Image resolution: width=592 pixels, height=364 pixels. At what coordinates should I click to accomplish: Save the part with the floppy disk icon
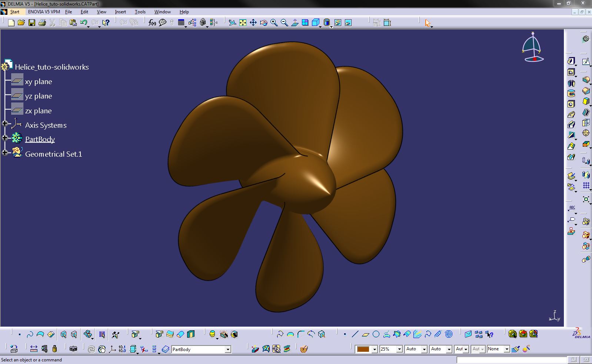click(32, 23)
